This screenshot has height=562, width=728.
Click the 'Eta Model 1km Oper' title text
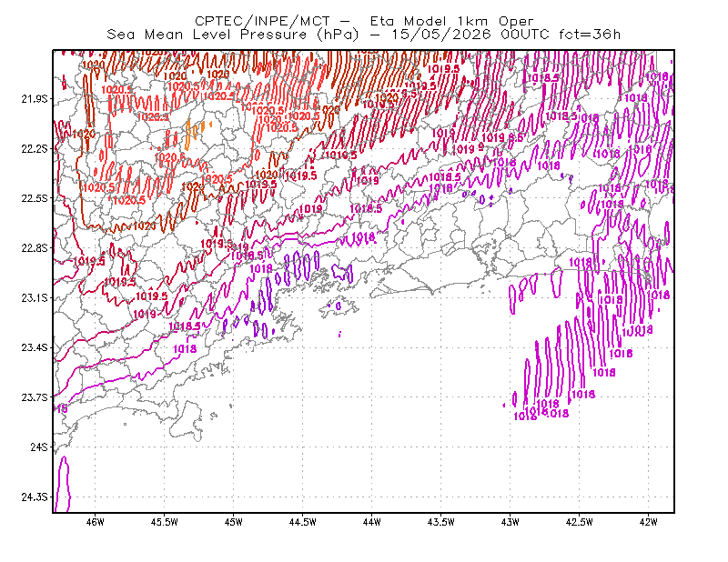(451, 21)
